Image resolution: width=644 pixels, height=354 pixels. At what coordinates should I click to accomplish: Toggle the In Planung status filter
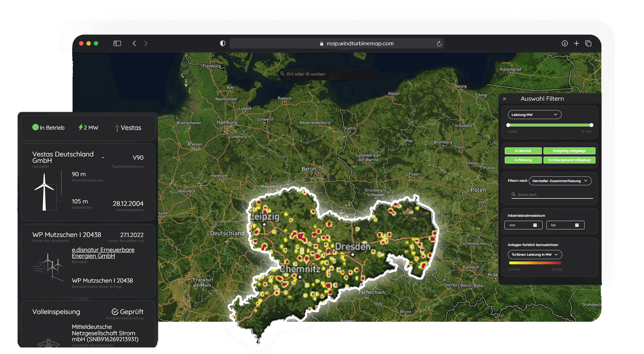523,160
